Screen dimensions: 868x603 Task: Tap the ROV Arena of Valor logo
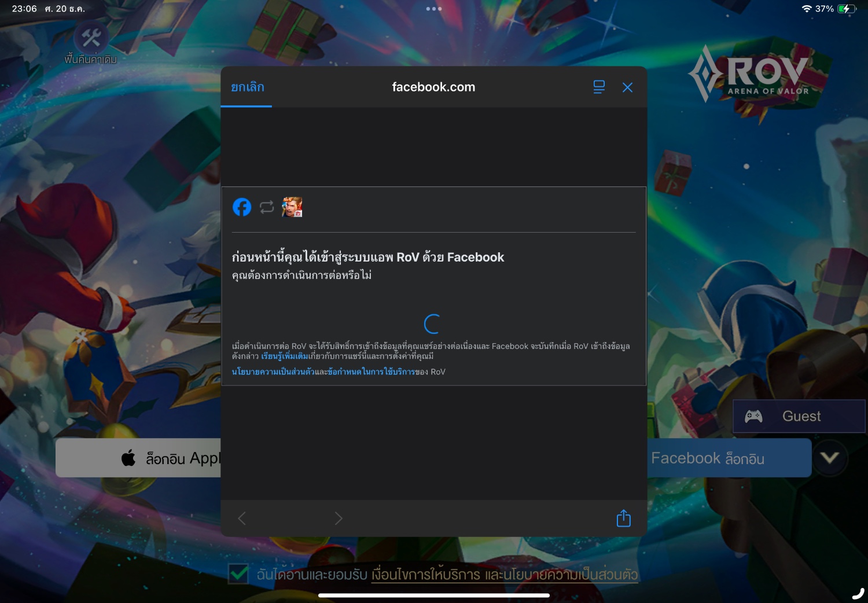pyautogui.click(x=749, y=75)
